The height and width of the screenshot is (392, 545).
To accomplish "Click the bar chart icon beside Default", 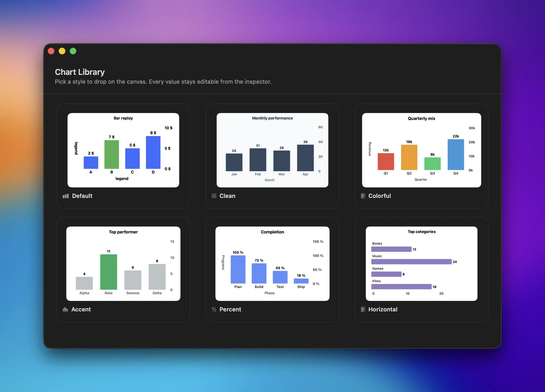I will (x=66, y=196).
